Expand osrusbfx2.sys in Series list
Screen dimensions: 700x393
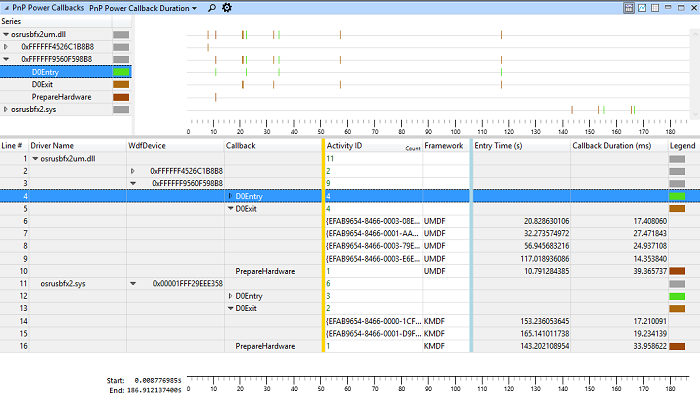(x=6, y=109)
